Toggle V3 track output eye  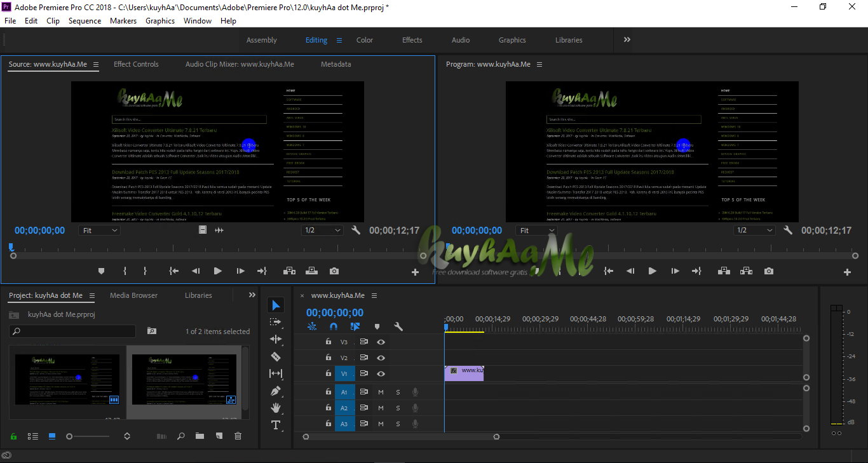(381, 342)
